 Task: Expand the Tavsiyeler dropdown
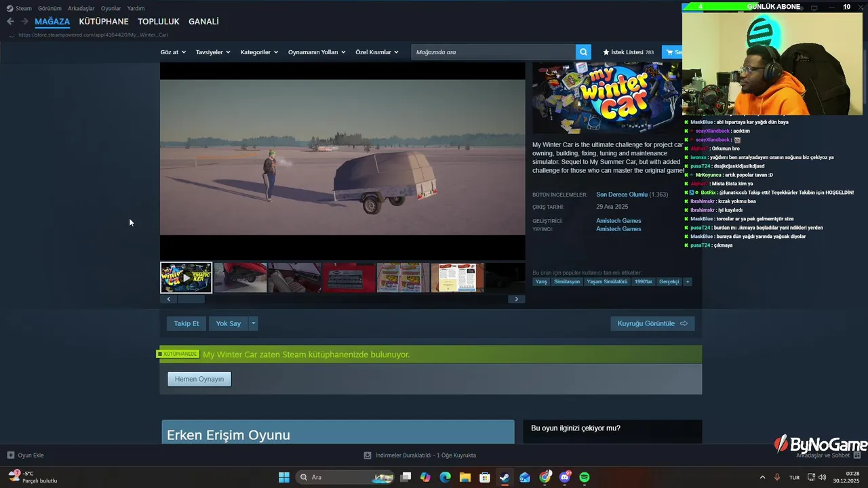(x=213, y=52)
